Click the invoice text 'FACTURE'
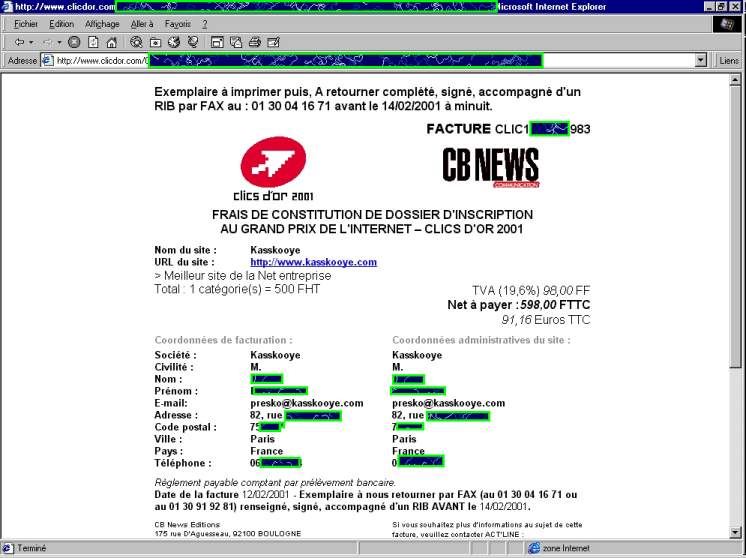This screenshot has width=746, height=558. (x=458, y=129)
